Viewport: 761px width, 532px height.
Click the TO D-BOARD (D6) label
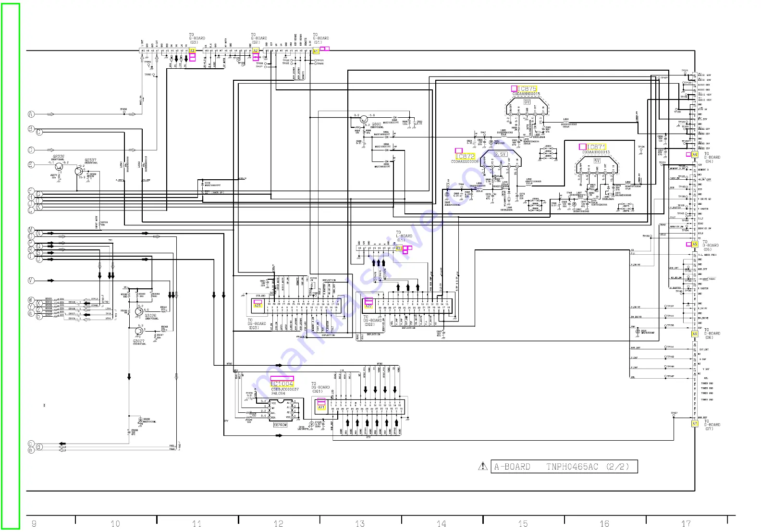click(x=712, y=334)
